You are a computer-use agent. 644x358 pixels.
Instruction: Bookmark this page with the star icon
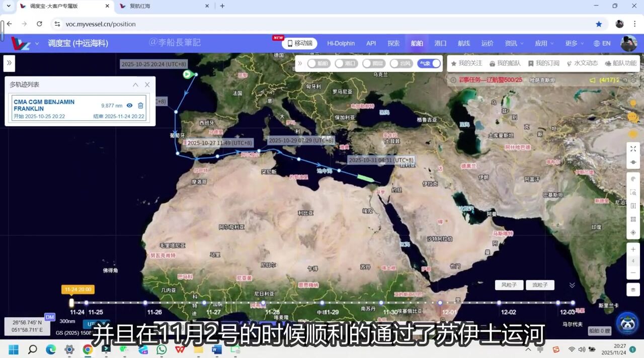(x=599, y=24)
